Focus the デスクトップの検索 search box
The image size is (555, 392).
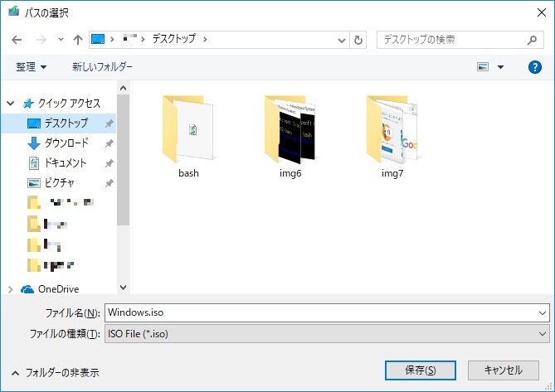click(x=460, y=40)
